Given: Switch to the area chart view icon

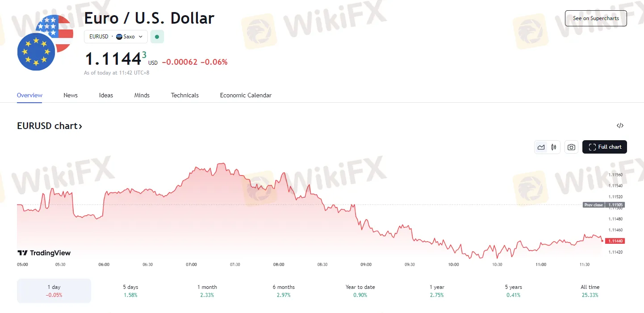Looking at the screenshot, I should point(541,147).
